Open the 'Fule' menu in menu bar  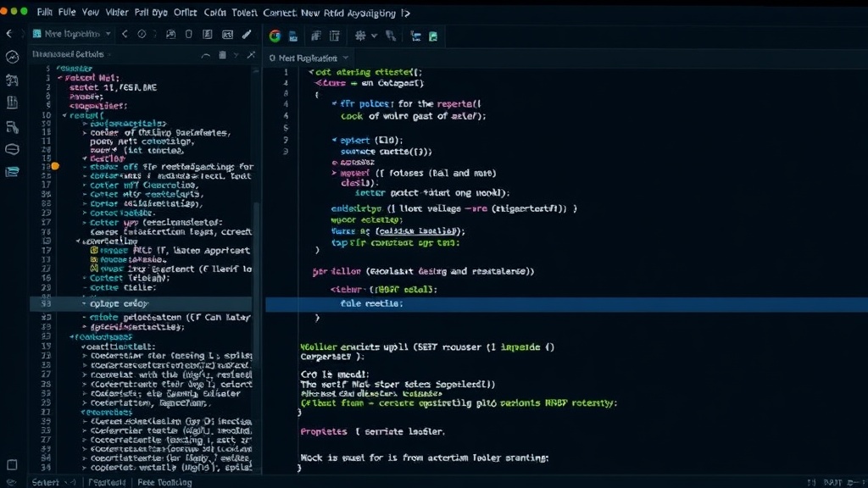(x=67, y=12)
